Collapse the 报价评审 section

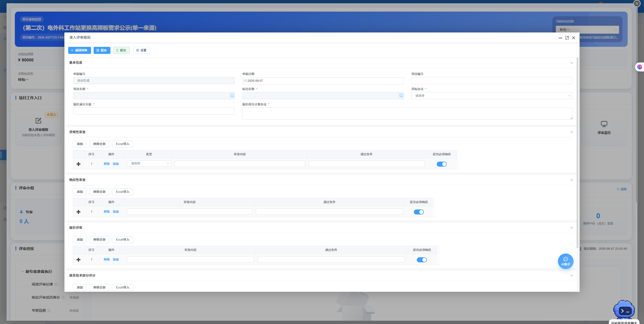pyautogui.click(x=572, y=228)
